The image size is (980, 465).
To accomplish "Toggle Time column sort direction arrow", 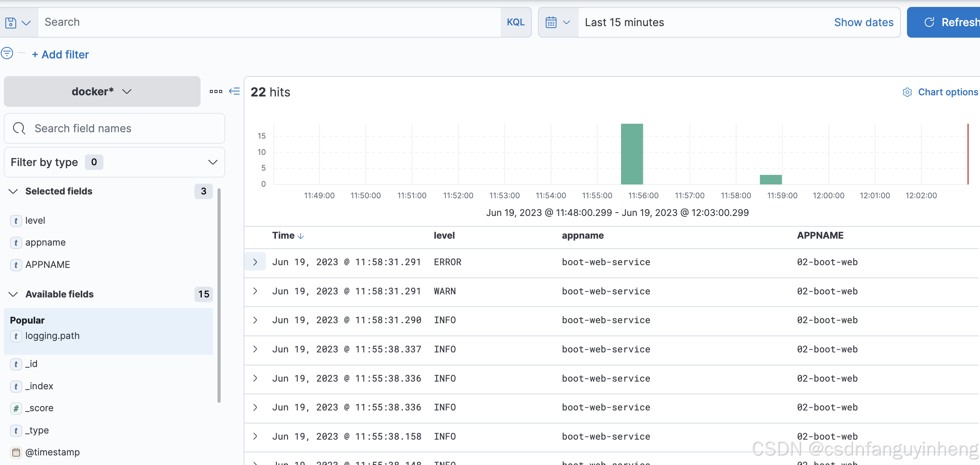I will 301,236.
